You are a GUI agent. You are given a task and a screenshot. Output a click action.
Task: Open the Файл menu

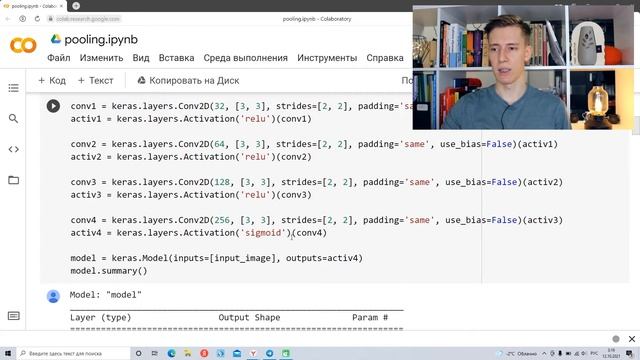pyautogui.click(x=59, y=58)
